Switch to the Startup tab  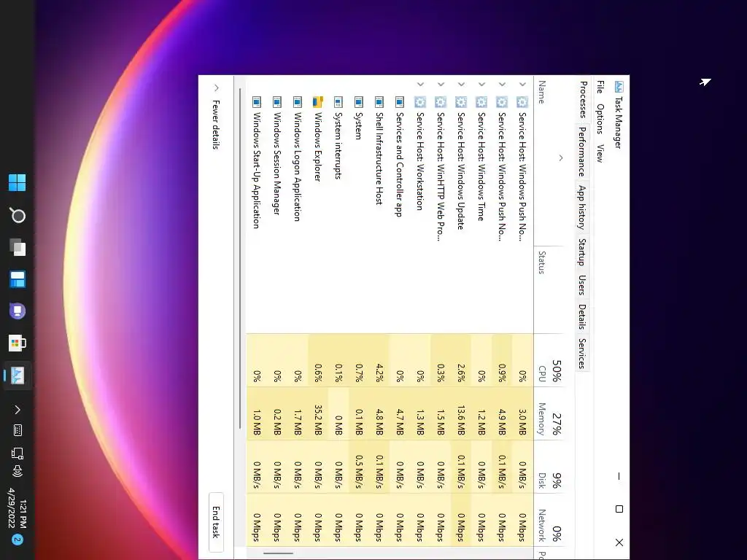click(581, 252)
